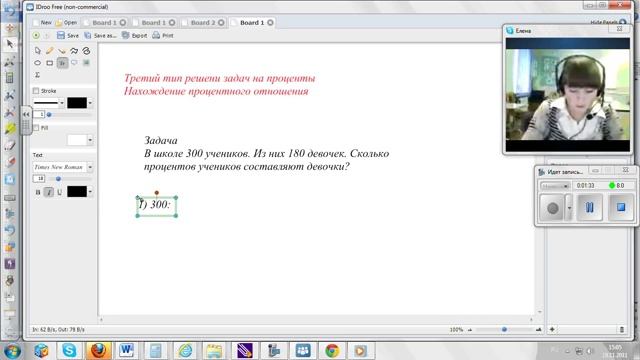Image resolution: width=640 pixels, height=360 pixels.
Task: Click the Елена video feed
Action: click(567, 95)
